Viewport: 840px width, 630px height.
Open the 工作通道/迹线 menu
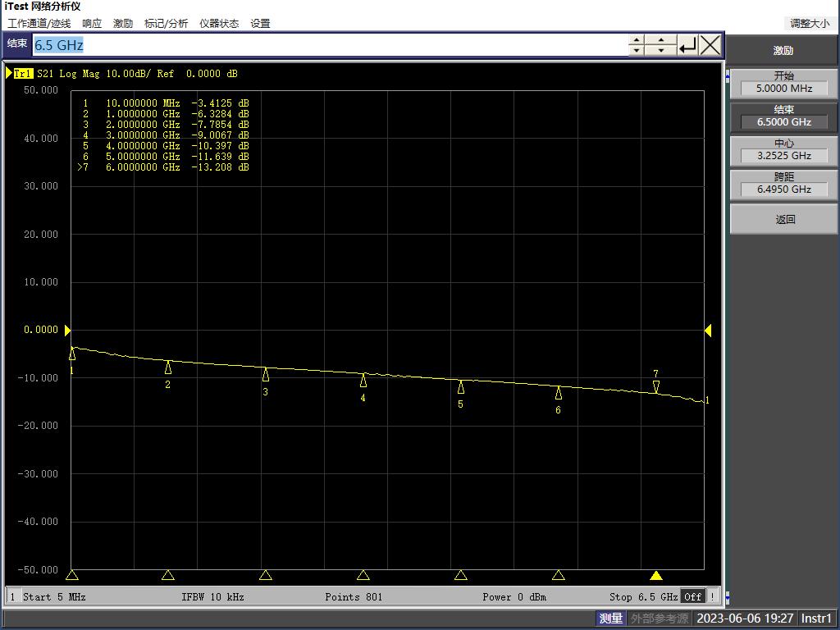(x=39, y=24)
